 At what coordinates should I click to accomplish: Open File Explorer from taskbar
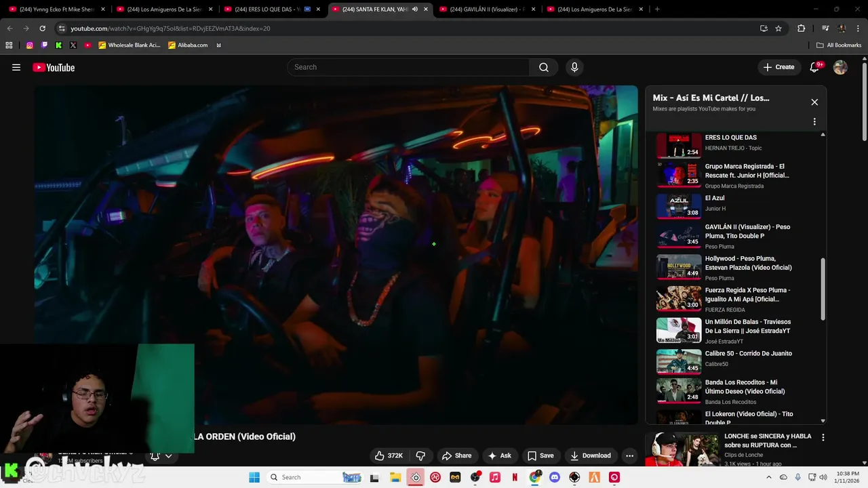395,477
